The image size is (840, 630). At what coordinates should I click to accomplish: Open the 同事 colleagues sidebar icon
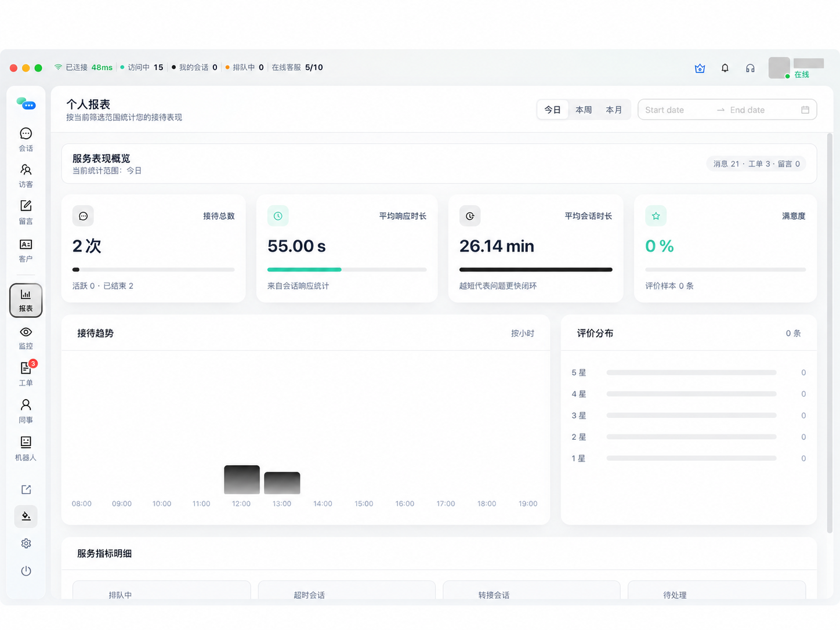click(x=26, y=411)
